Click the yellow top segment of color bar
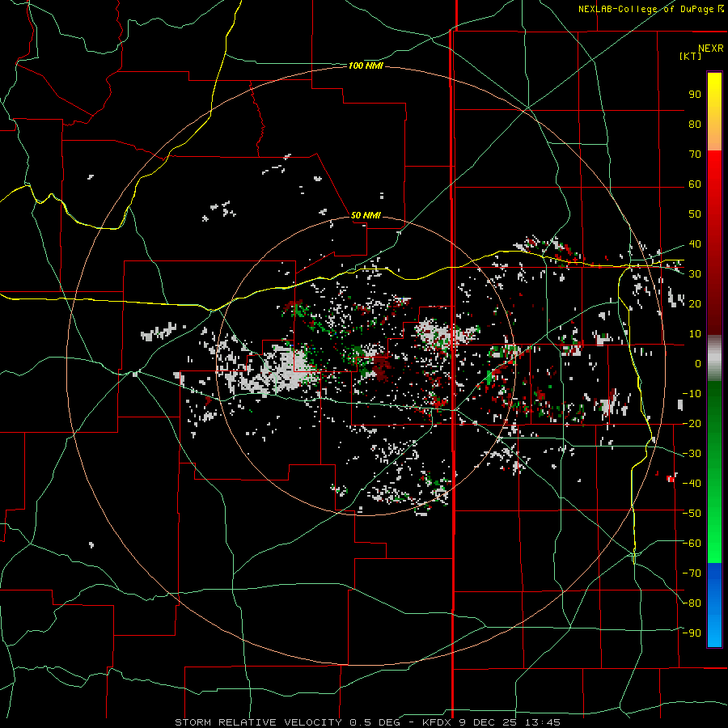 pyautogui.click(x=714, y=112)
